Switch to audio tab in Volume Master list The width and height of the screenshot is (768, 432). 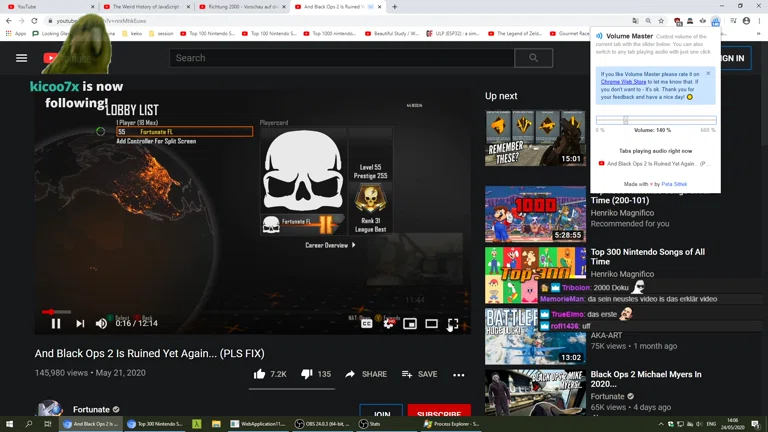(x=654, y=164)
